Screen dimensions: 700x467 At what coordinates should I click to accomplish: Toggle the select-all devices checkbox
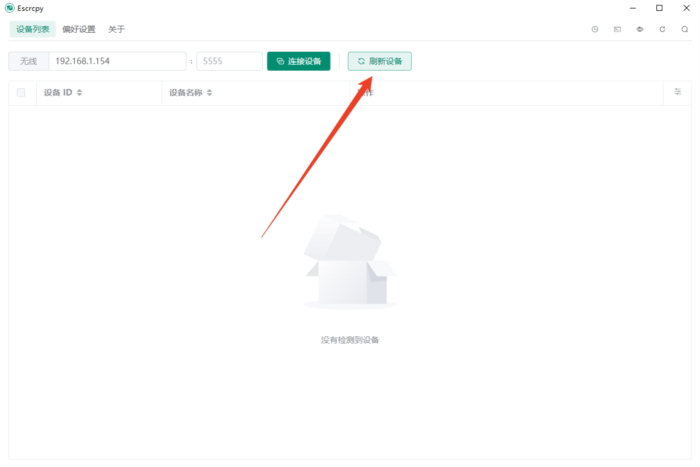pyautogui.click(x=21, y=93)
